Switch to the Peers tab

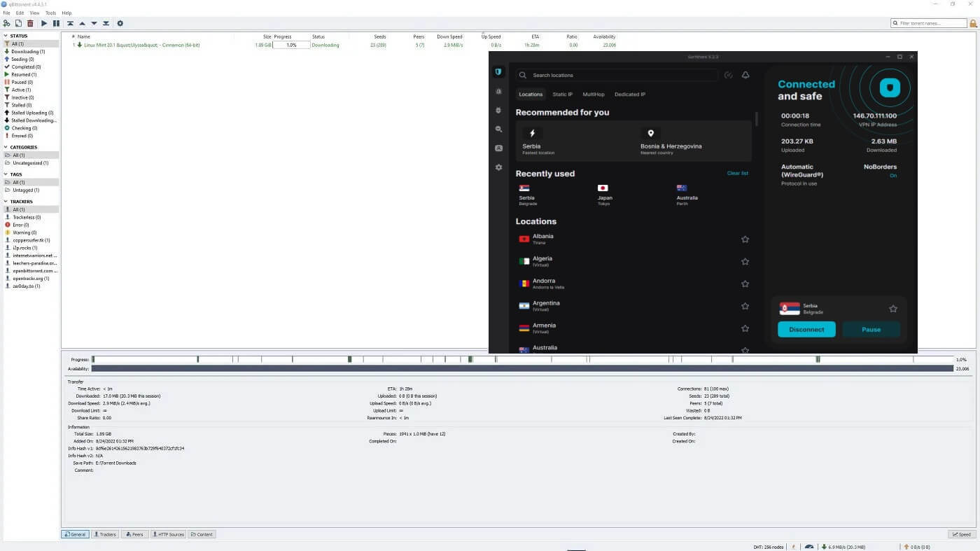point(134,534)
